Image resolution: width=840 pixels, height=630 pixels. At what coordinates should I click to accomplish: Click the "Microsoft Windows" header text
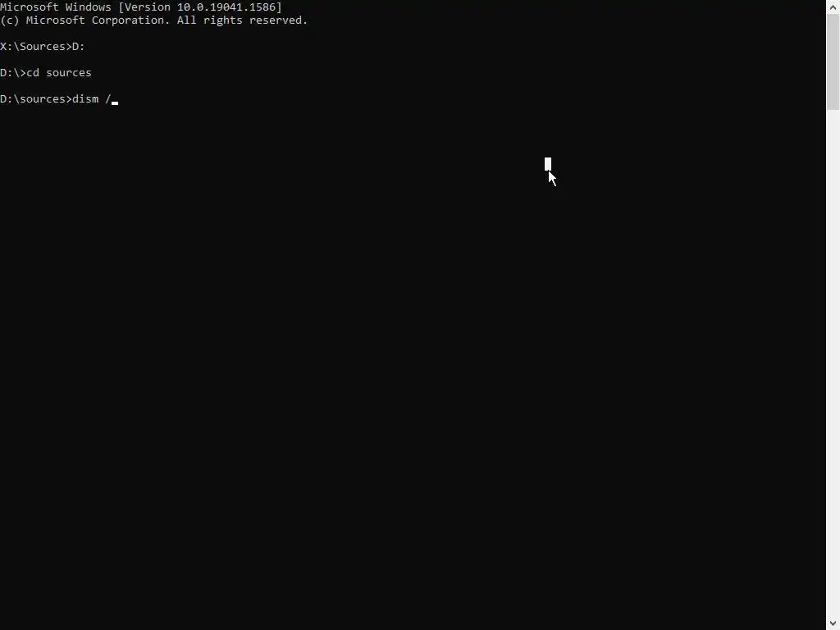pyautogui.click(x=56, y=7)
